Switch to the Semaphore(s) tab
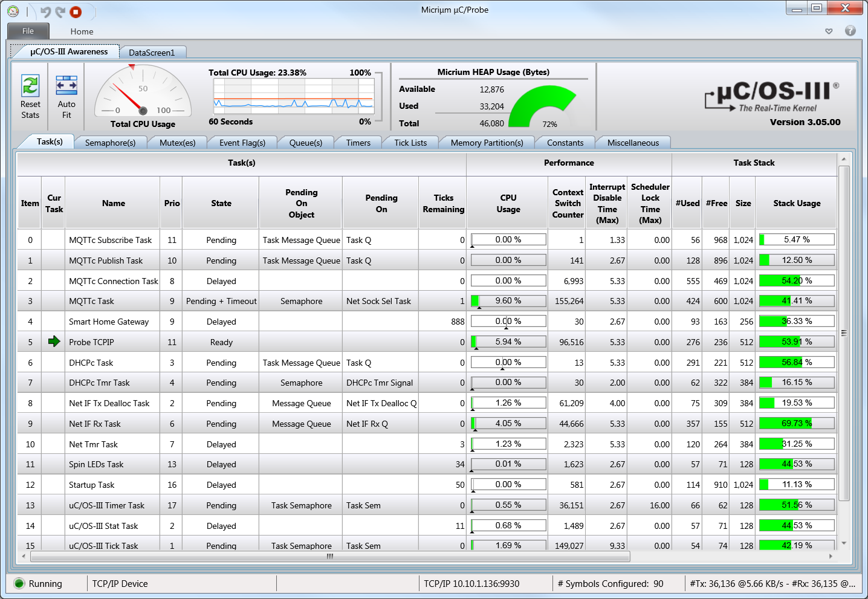This screenshot has height=599, width=868. click(110, 143)
